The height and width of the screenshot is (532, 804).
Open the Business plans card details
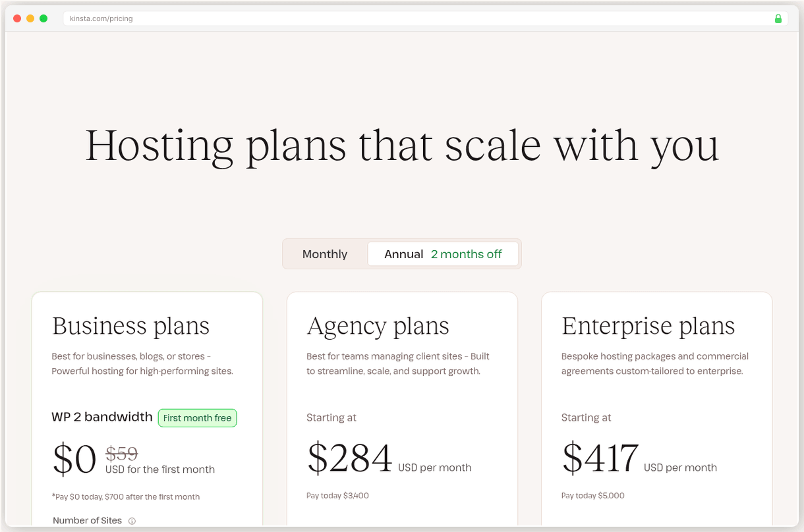[130, 325]
